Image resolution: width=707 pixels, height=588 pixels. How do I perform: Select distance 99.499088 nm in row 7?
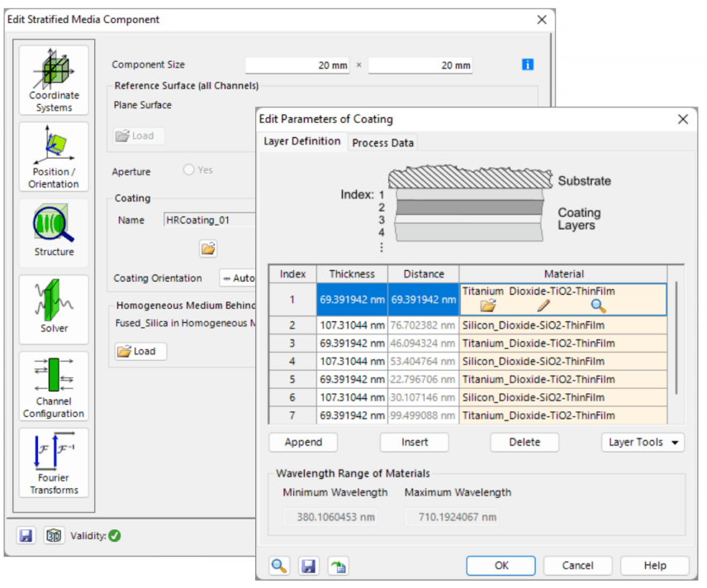[x=424, y=415]
